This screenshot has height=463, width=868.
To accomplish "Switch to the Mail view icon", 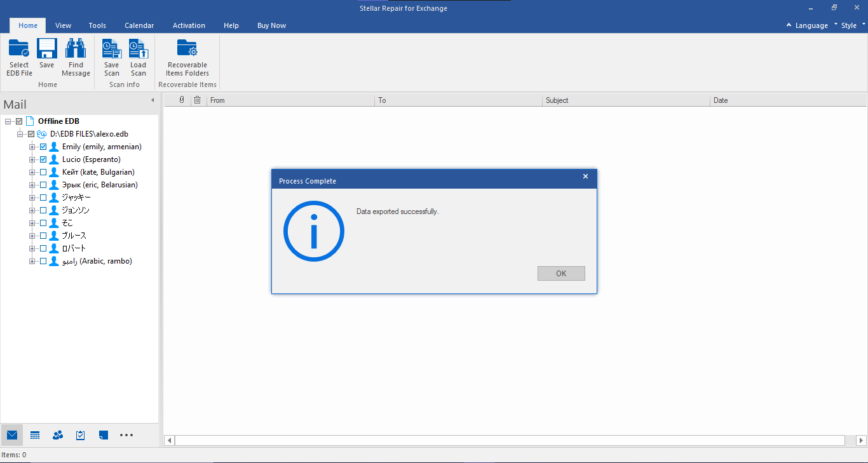I will [x=12, y=435].
